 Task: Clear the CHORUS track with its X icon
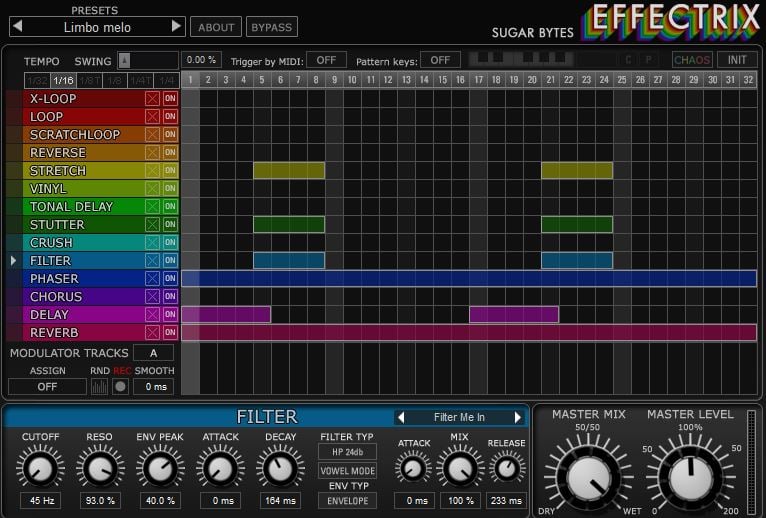tap(152, 297)
